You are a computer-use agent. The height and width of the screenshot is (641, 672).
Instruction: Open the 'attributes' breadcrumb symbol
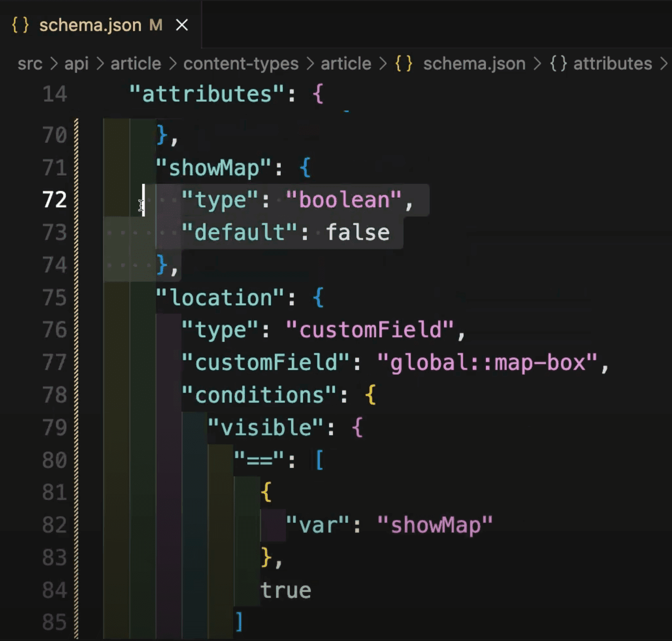pyautogui.click(x=613, y=64)
